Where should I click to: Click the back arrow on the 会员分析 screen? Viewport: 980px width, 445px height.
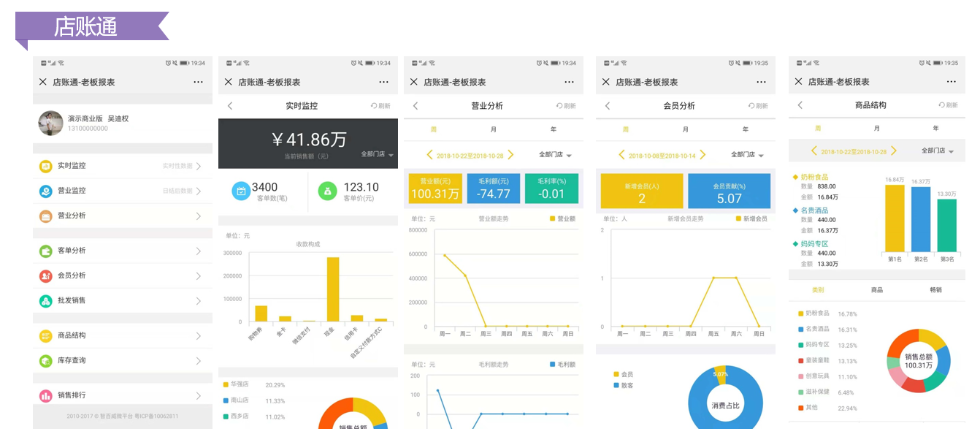point(608,106)
